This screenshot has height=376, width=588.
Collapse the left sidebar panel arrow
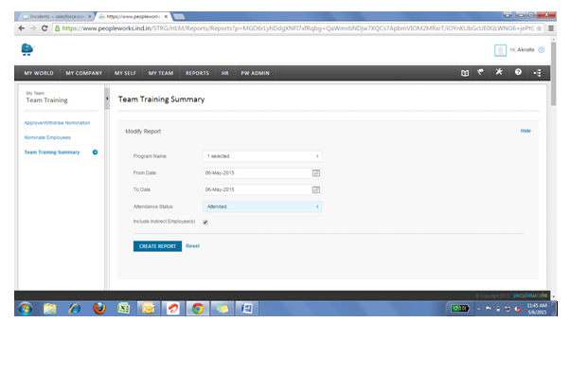107,98
